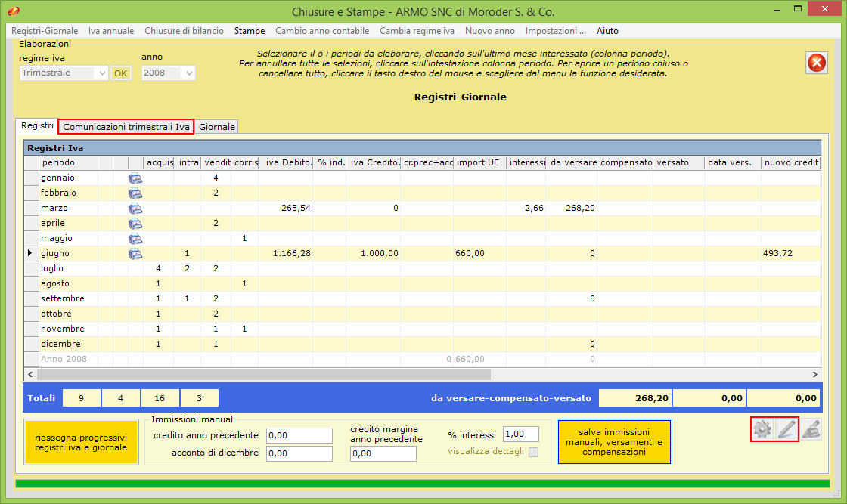Image resolution: width=847 pixels, height=504 pixels.
Task: Open the regime iva dropdown
Action: [103, 73]
